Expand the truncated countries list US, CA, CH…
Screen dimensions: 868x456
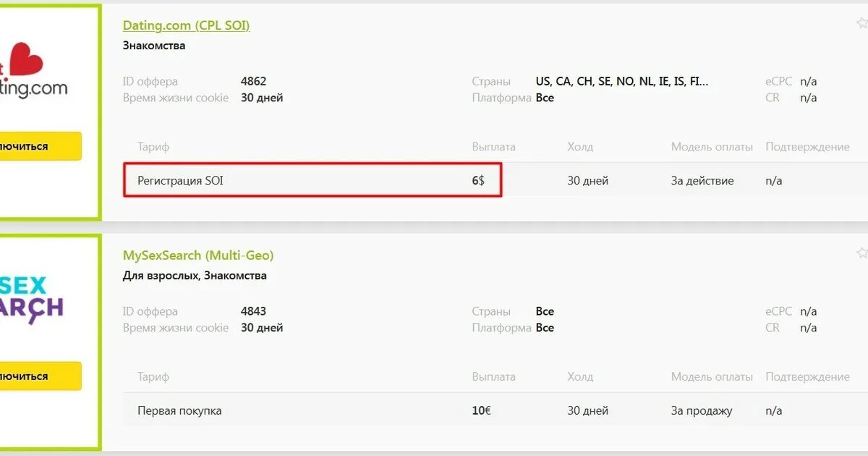pyautogui.click(x=622, y=82)
